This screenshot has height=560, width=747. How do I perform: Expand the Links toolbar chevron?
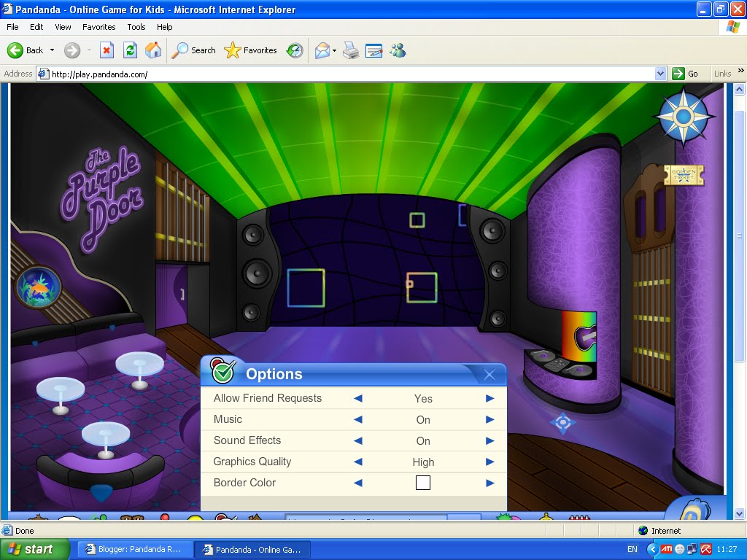click(740, 71)
